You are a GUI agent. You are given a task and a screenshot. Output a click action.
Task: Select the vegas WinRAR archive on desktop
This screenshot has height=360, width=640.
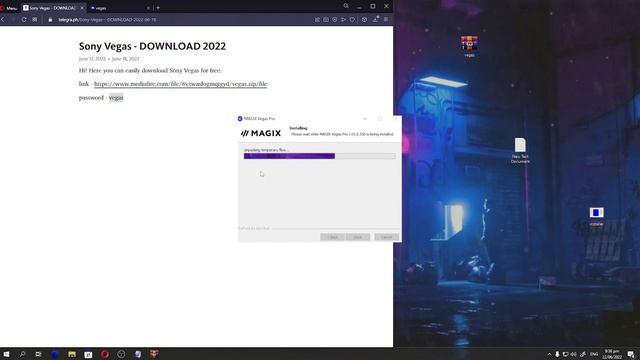[469, 46]
